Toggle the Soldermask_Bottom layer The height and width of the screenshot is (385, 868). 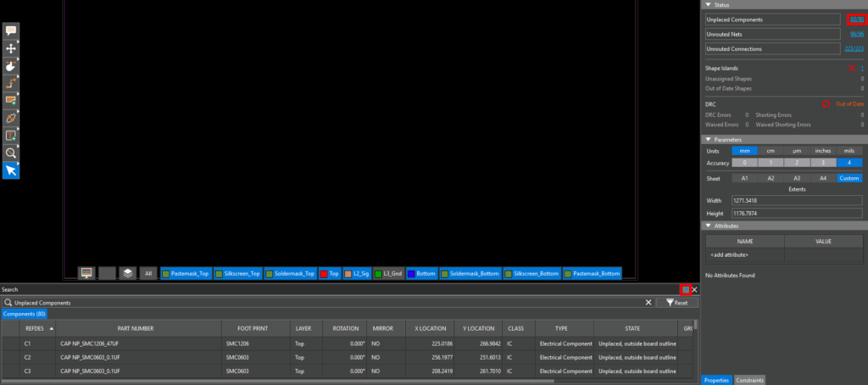[x=470, y=274]
